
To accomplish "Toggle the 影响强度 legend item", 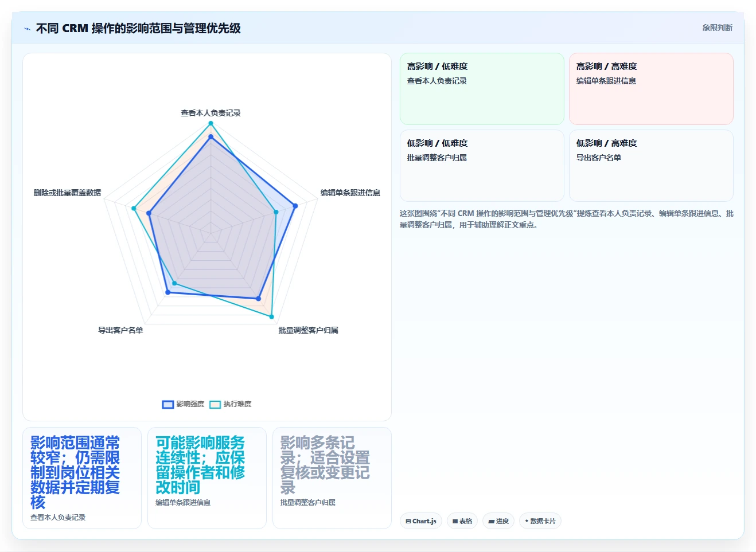I will click(183, 404).
